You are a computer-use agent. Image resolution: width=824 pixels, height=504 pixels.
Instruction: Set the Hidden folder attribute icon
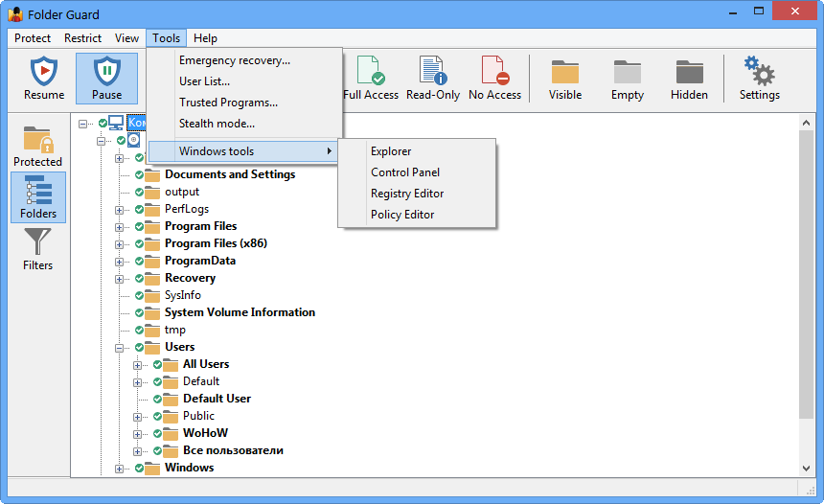coord(690,72)
